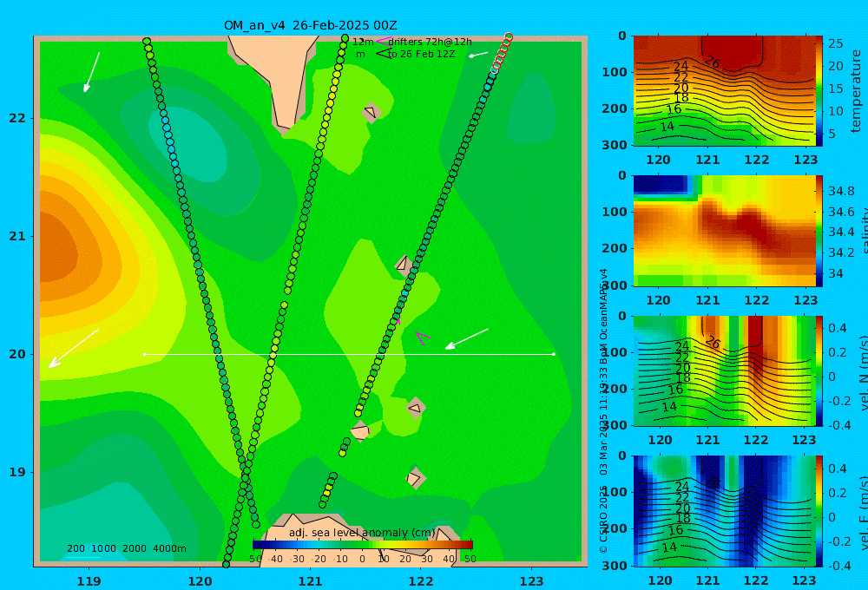Click longitude label 121 under main map

pyautogui.click(x=311, y=581)
